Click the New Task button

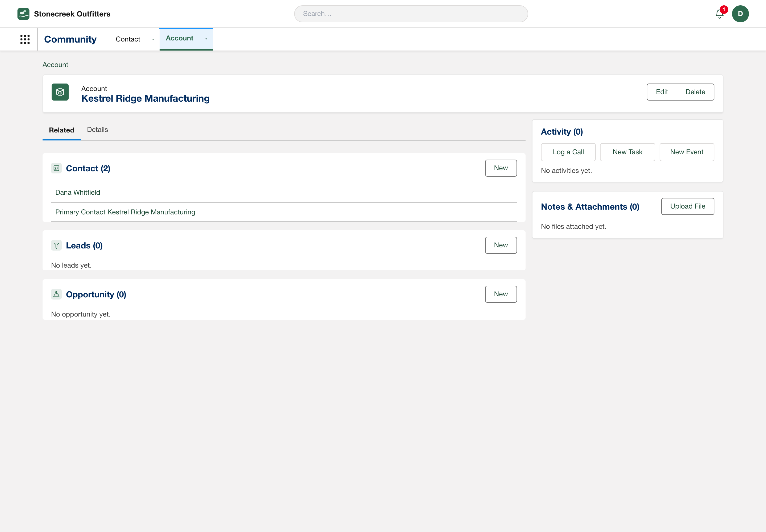pos(627,152)
